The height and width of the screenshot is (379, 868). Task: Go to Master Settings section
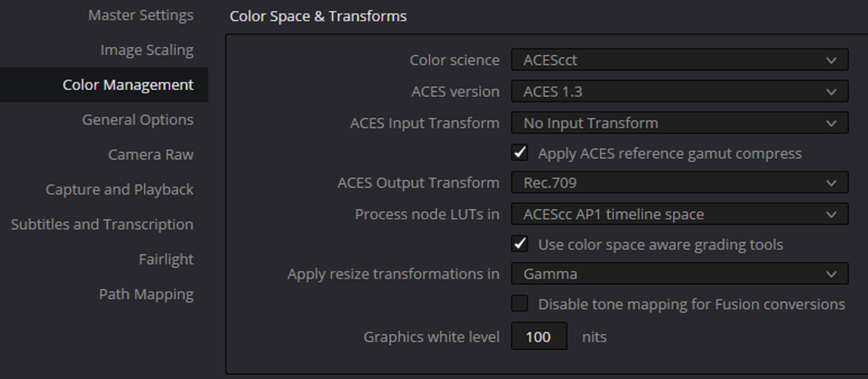(140, 15)
